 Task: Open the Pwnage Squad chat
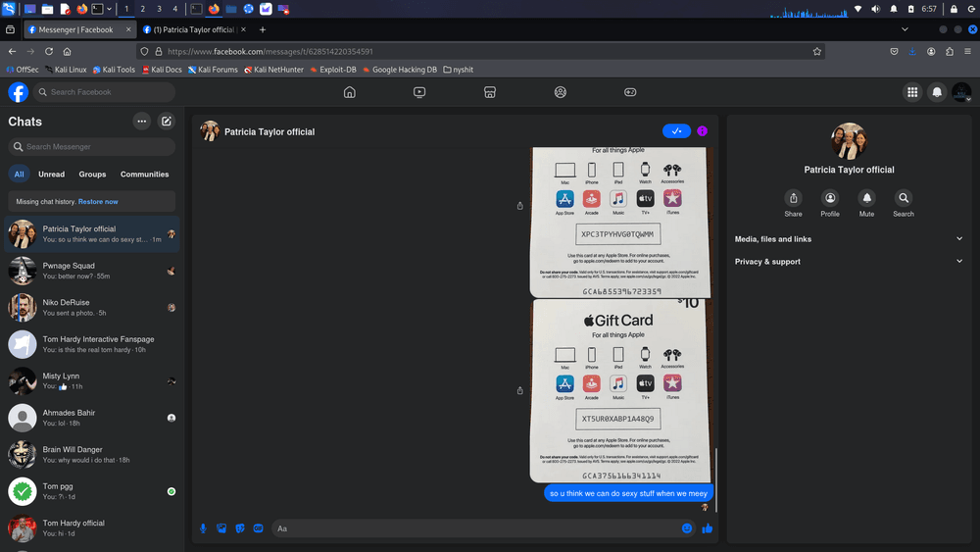tap(92, 271)
